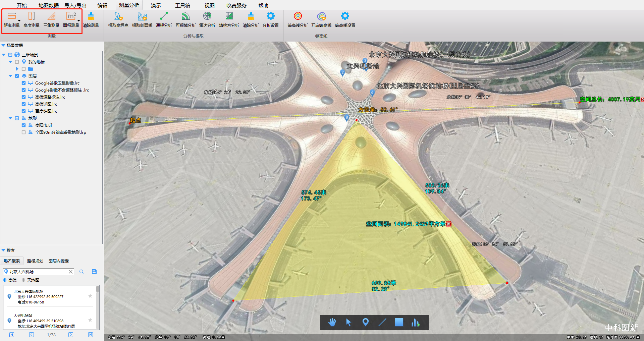Image resolution: width=644 pixels, height=341 pixels.
Task: Collapse the 三维场景 tree node
Action: coord(4,55)
